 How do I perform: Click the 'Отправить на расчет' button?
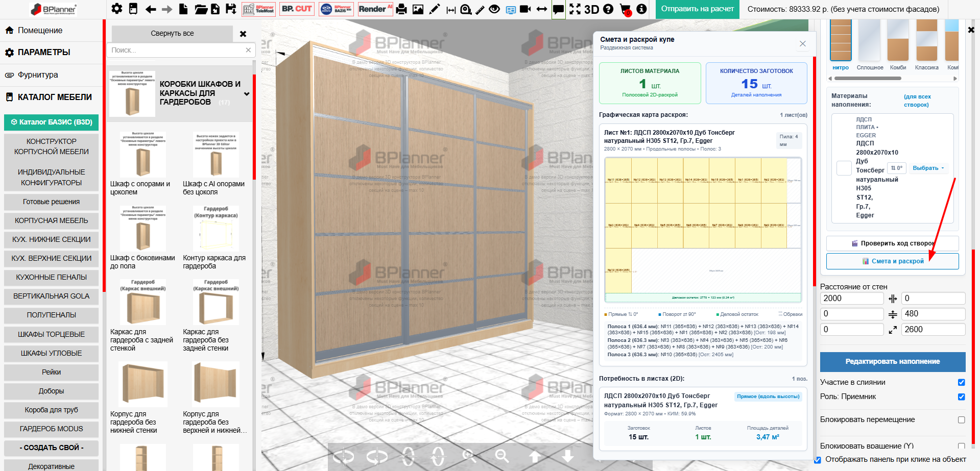tap(697, 9)
